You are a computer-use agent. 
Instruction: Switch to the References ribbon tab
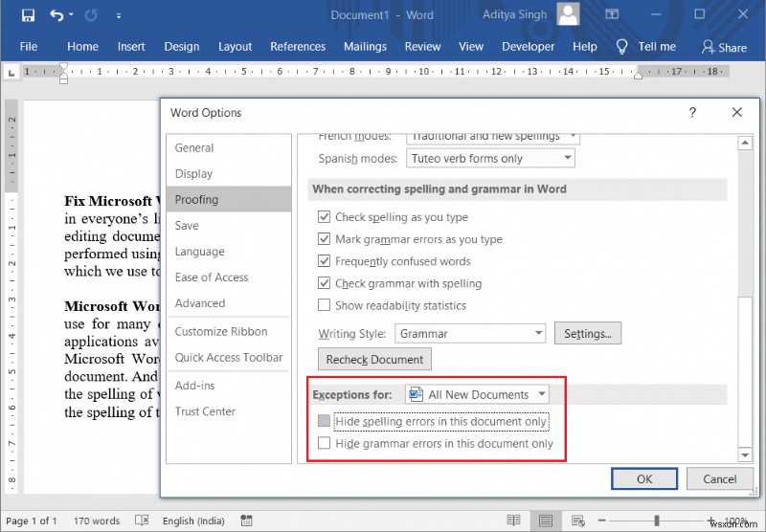pyautogui.click(x=298, y=47)
